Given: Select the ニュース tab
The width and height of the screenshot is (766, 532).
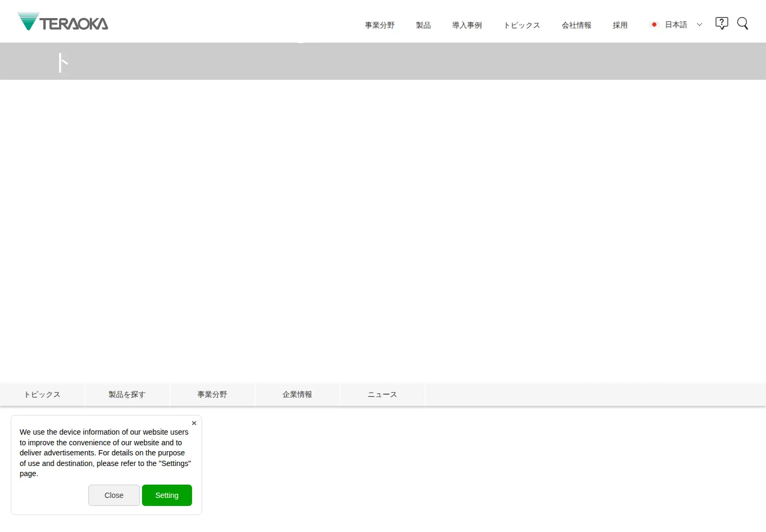Looking at the screenshot, I should tap(382, 394).
